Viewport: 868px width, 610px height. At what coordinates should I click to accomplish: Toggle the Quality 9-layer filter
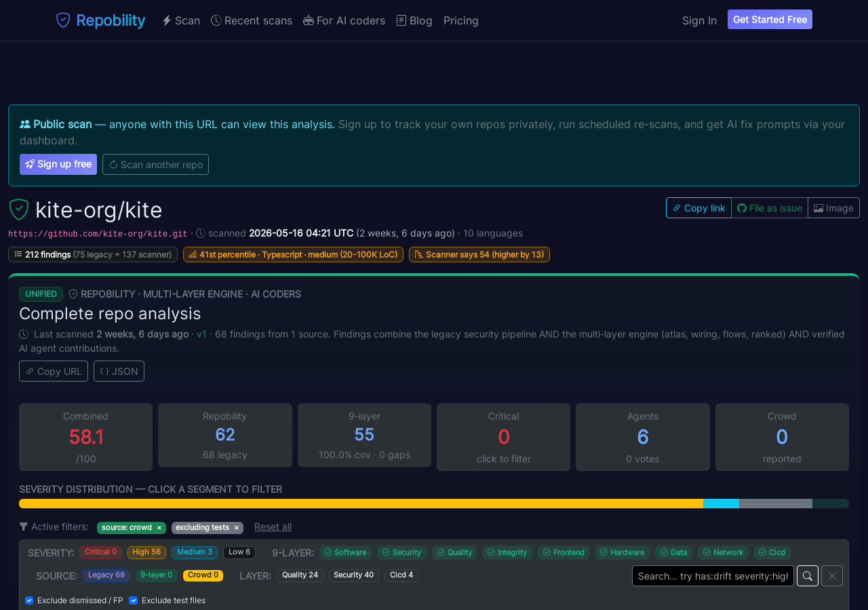[454, 552]
